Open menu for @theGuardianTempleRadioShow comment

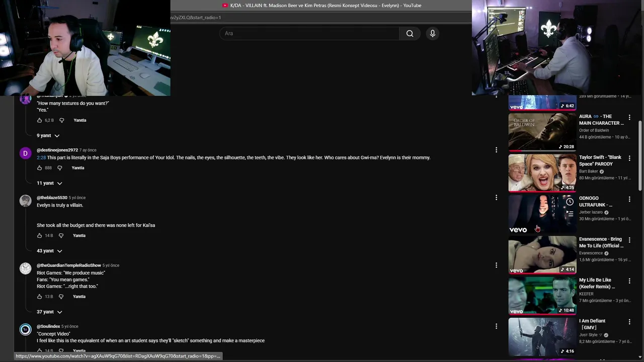coord(496,265)
